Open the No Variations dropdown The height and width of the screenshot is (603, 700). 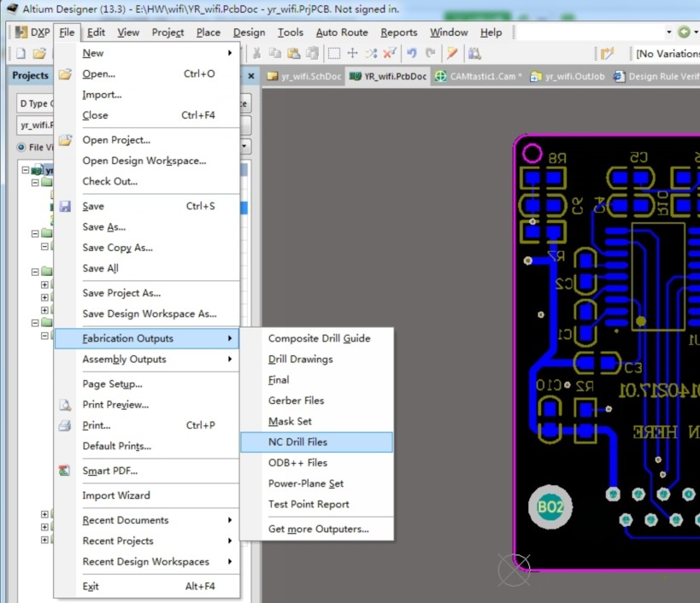pos(668,54)
